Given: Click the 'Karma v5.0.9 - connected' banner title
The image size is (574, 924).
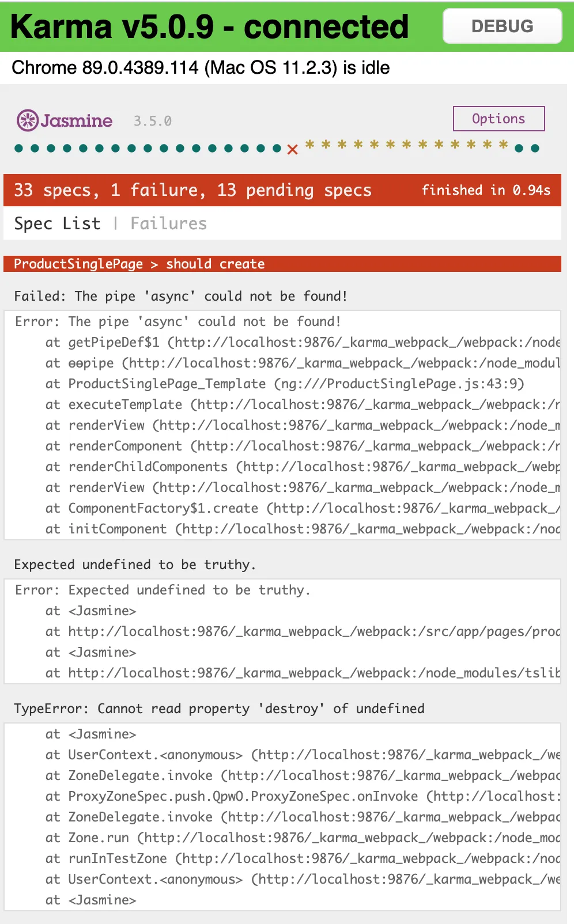Looking at the screenshot, I should click(209, 26).
